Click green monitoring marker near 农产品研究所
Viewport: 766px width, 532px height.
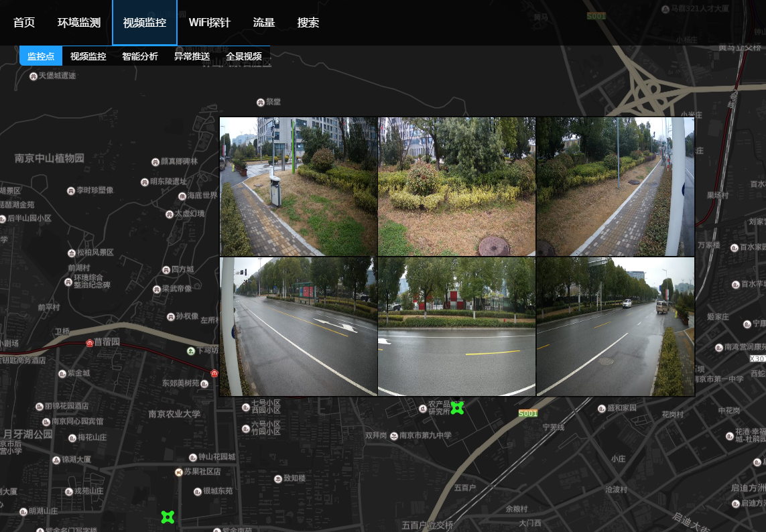tap(457, 407)
